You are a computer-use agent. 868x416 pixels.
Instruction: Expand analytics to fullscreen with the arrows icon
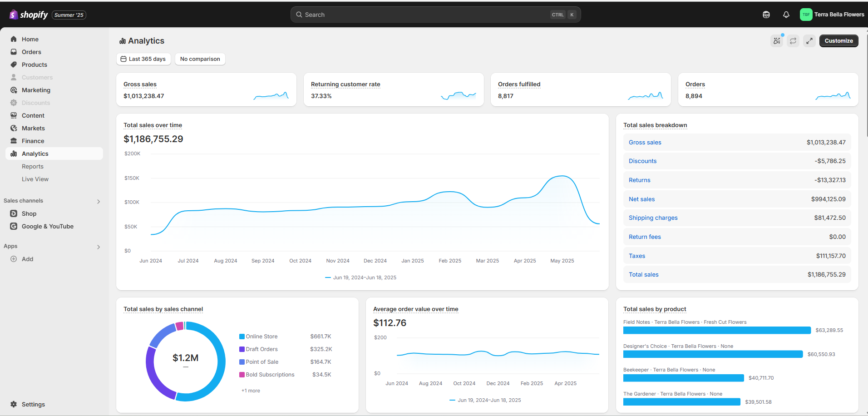(809, 41)
